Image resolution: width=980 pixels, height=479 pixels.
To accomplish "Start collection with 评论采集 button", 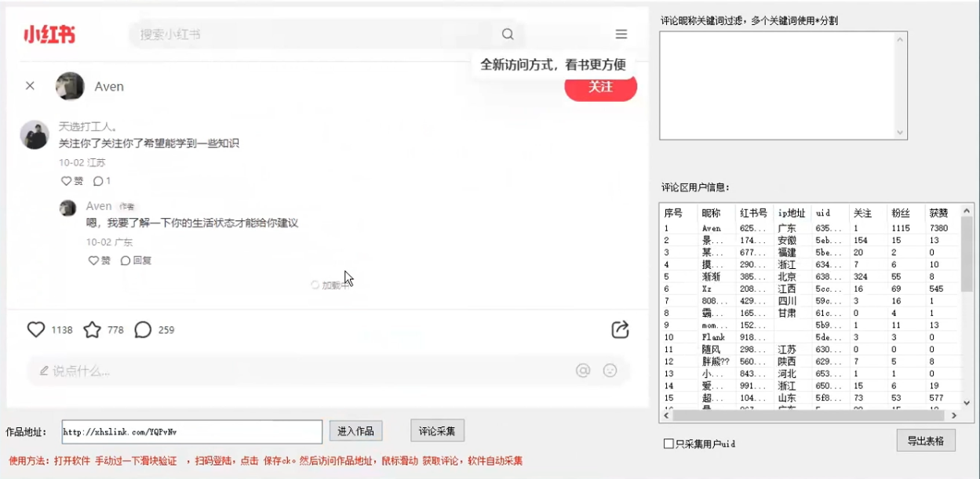I will (437, 430).
